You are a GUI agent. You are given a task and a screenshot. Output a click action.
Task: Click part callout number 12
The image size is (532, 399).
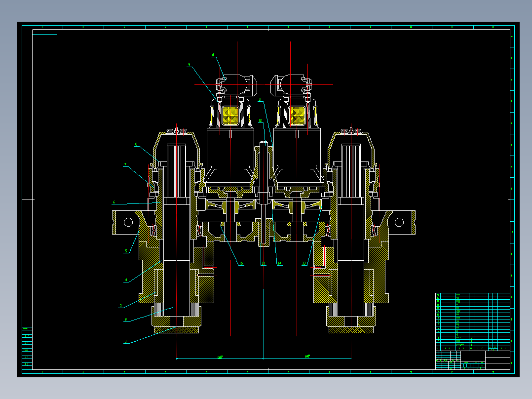260,120
